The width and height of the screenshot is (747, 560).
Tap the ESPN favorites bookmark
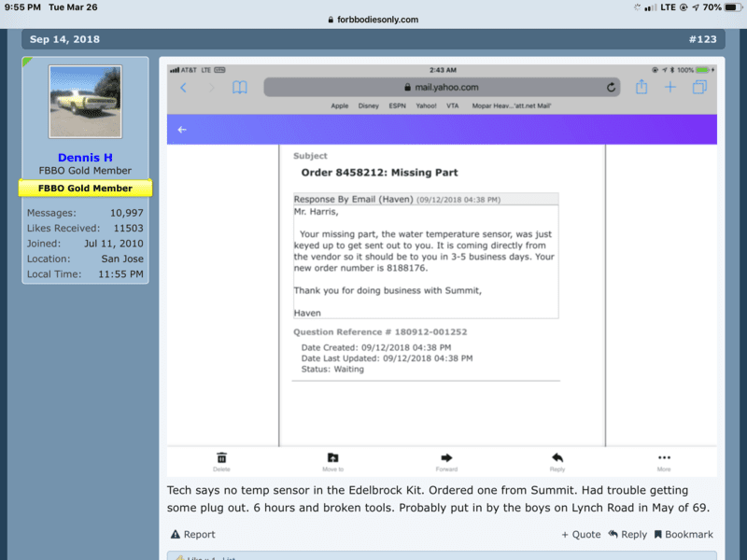point(398,105)
